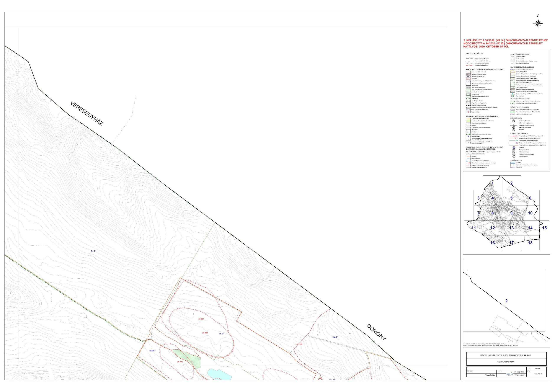Click the large 2 in locator inset
Viewport: 555px width, 392px height.
(506, 301)
